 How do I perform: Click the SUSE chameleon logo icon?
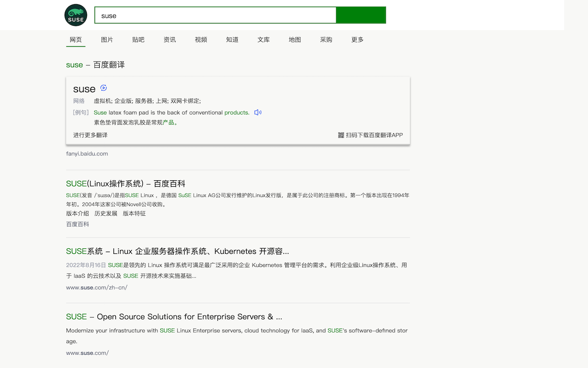(x=75, y=15)
